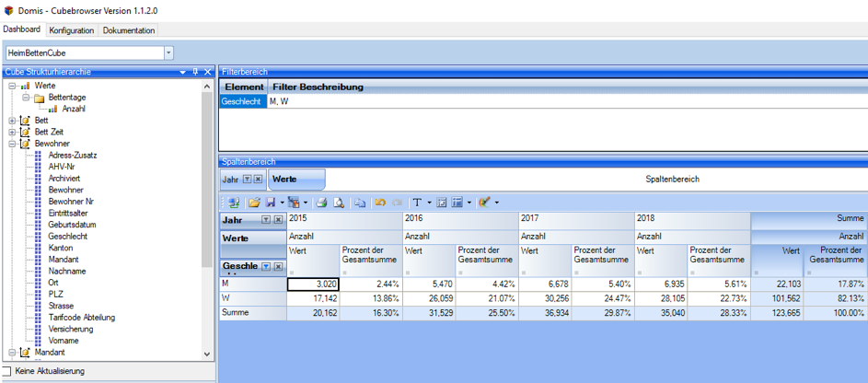Select the Eintrittsalter tree item
Screen dimensions: 868x383
click(68, 213)
